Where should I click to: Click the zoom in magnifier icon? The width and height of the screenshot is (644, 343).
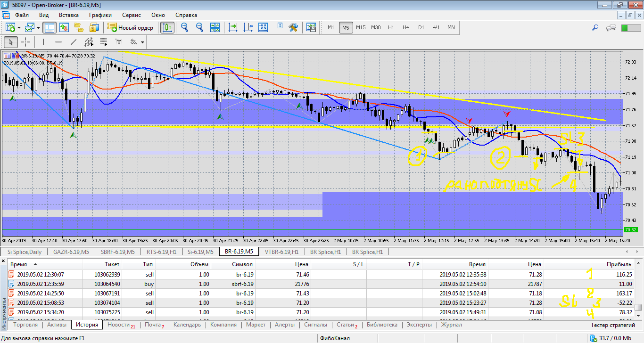point(184,27)
